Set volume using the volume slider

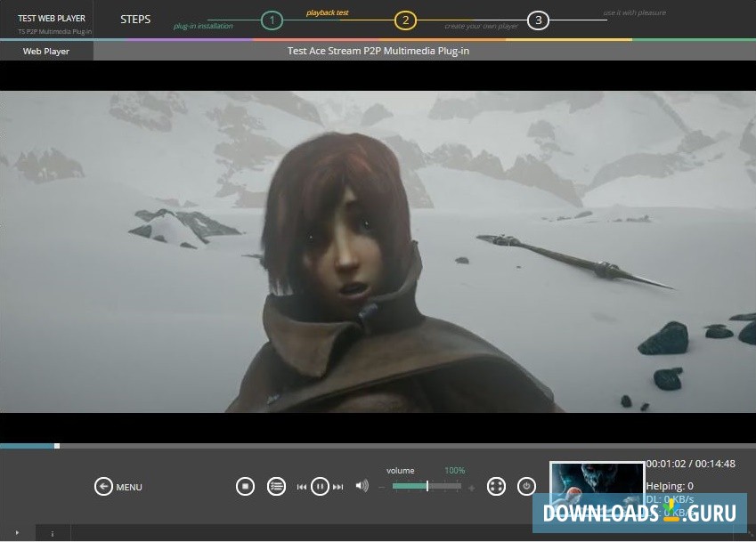tap(427, 487)
